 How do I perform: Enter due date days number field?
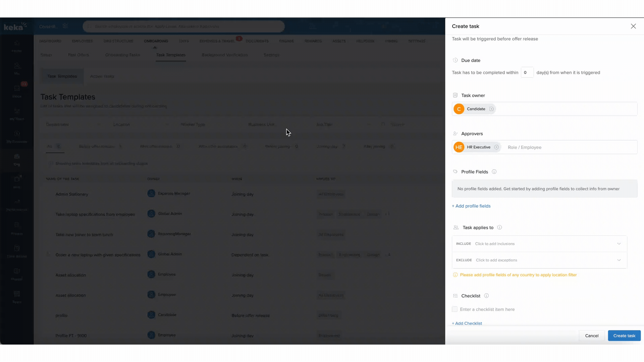527,72
